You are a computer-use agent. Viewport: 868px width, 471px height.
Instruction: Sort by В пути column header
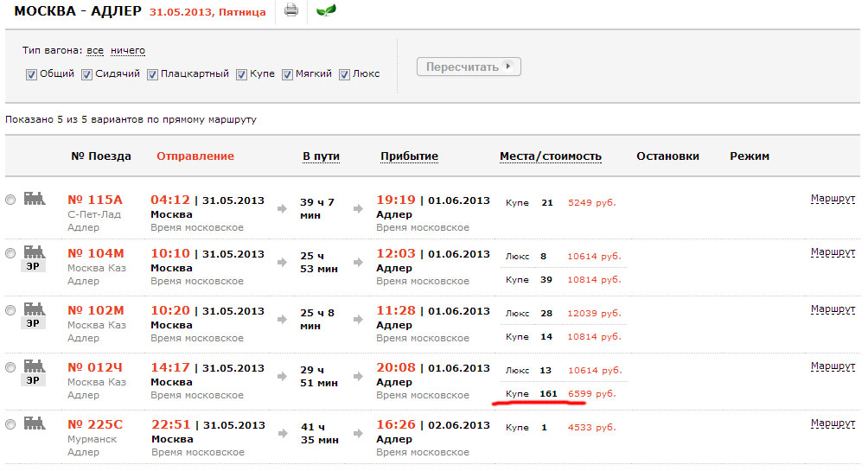click(x=321, y=156)
